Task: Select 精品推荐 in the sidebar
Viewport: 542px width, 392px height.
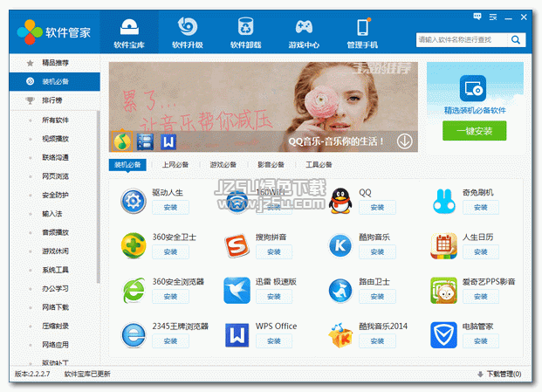Action: pos(55,63)
